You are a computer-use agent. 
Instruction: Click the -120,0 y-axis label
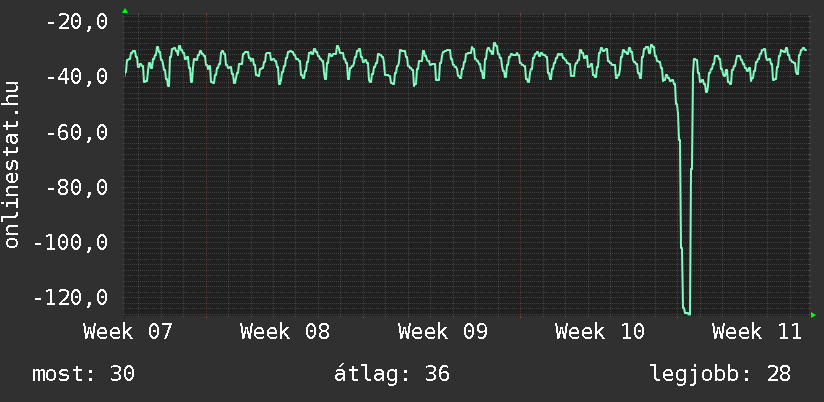click(70, 297)
